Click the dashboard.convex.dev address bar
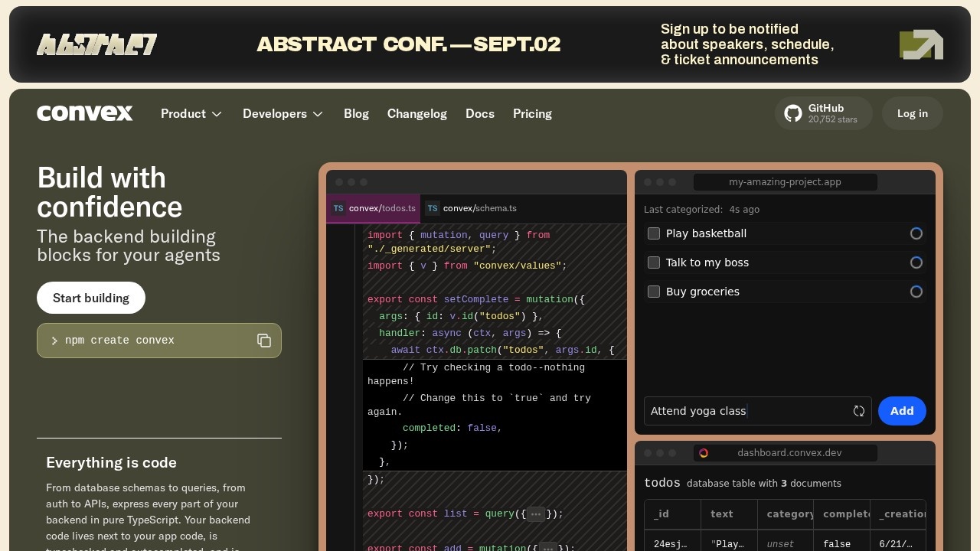980x551 pixels. (786, 453)
